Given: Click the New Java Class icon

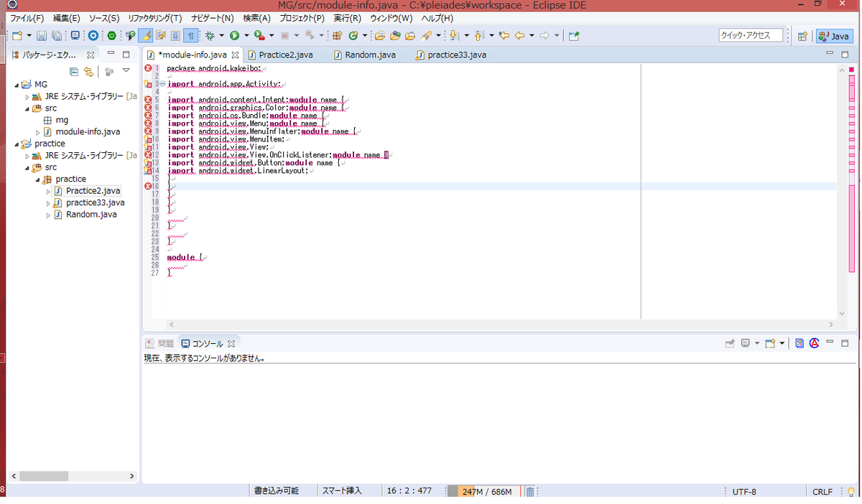Looking at the screenshot, I should (x=353, y=35).
